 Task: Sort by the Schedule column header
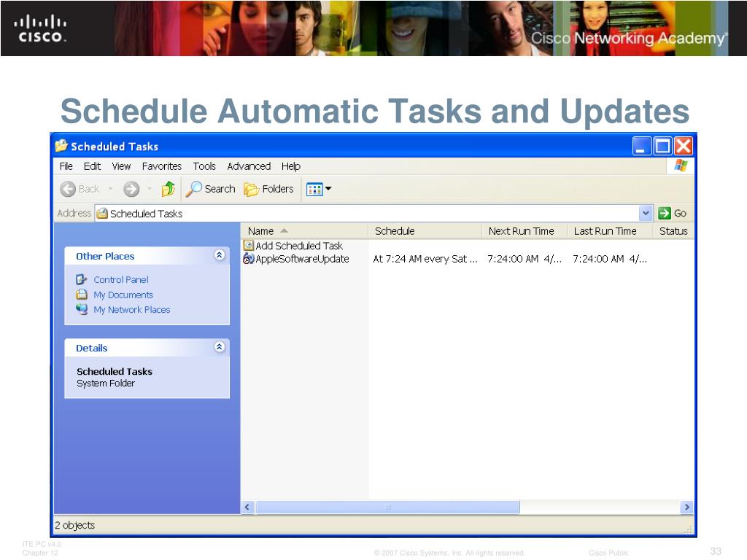[395, 231]
